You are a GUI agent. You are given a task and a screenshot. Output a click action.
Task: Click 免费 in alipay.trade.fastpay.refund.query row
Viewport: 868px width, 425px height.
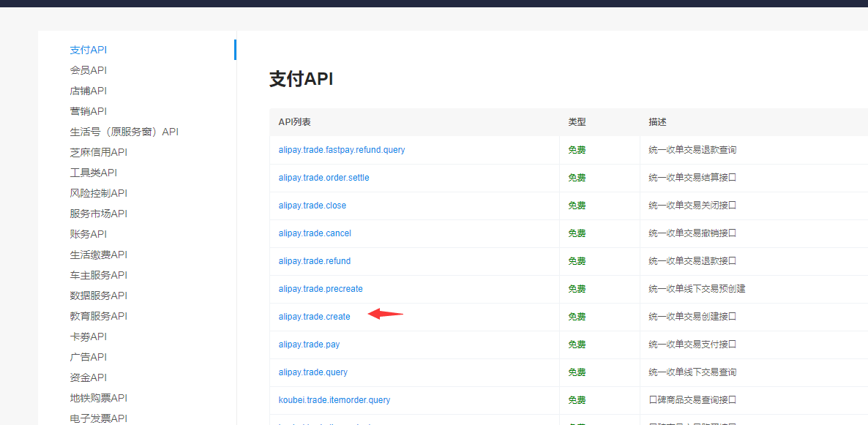coord(577,150)
